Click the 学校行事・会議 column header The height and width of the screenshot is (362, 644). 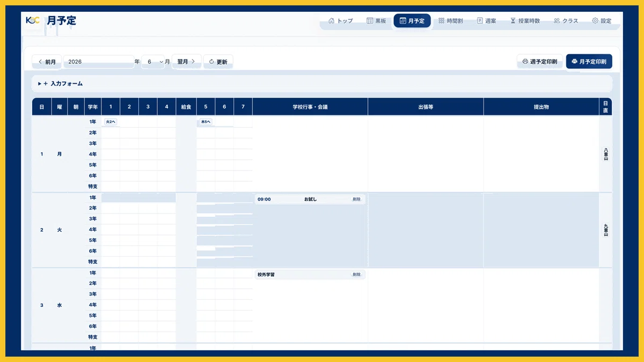(x=310, y=107)
